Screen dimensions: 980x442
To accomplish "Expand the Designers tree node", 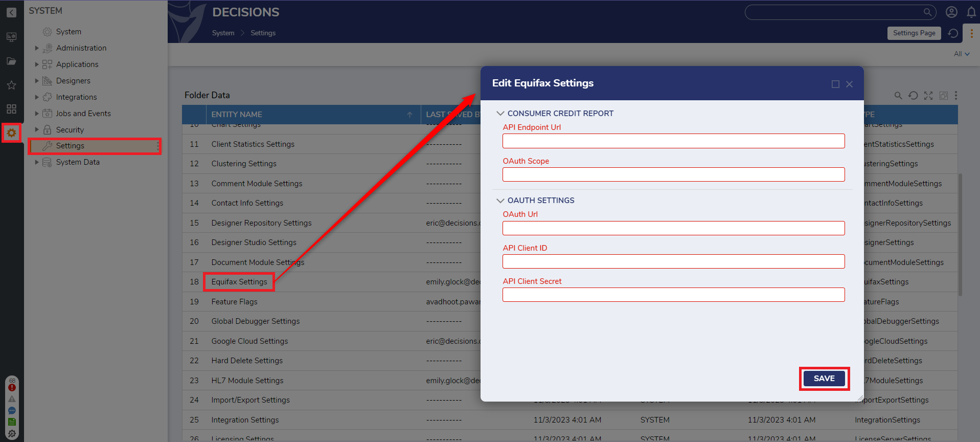I will (x=37, y=81).
